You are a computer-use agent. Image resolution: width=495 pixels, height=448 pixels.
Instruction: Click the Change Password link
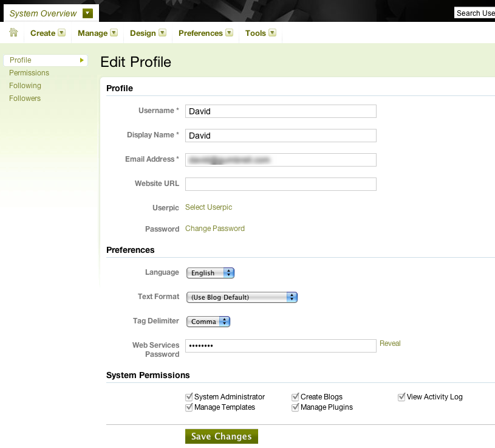(x=214, y=228)
